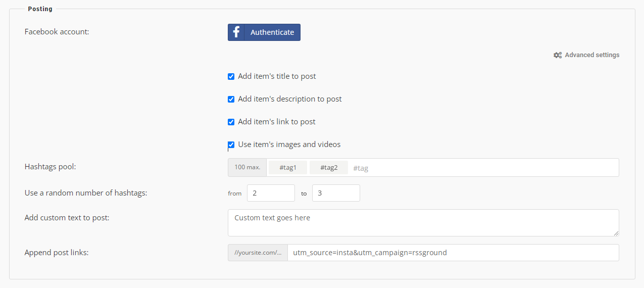
Task: Click the Facebook logo on the Authenticate button
Action: point(236,32)
